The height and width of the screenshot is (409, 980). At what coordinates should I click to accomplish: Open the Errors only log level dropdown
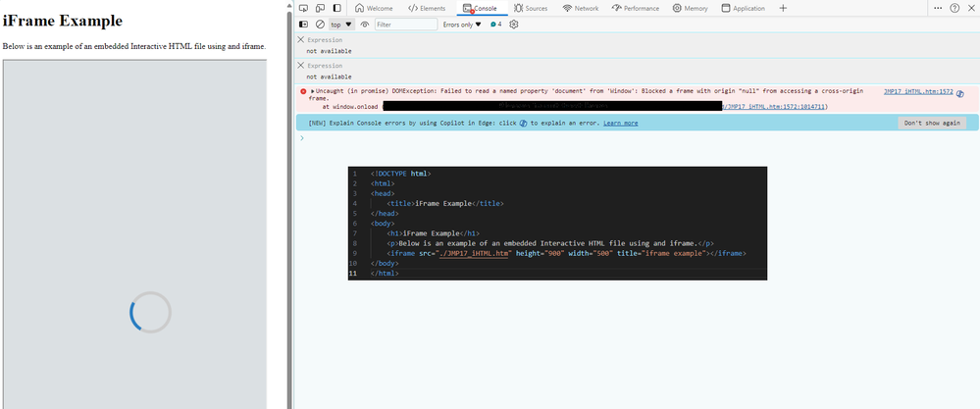tap(462, 25)
